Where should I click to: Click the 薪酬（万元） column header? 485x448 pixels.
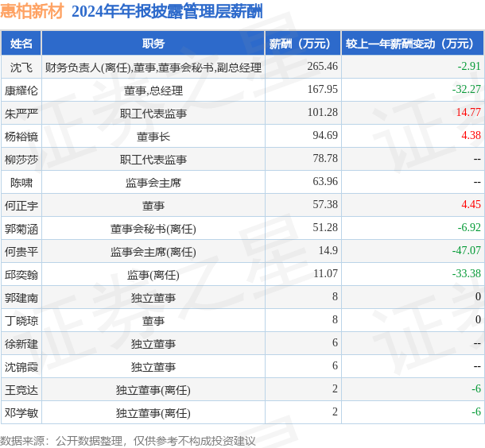tap(303, 44)
